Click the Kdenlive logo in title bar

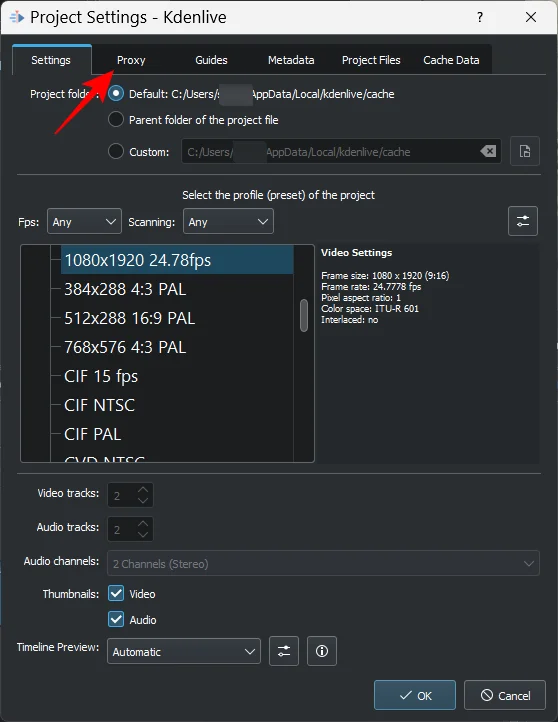coord(17,17)
